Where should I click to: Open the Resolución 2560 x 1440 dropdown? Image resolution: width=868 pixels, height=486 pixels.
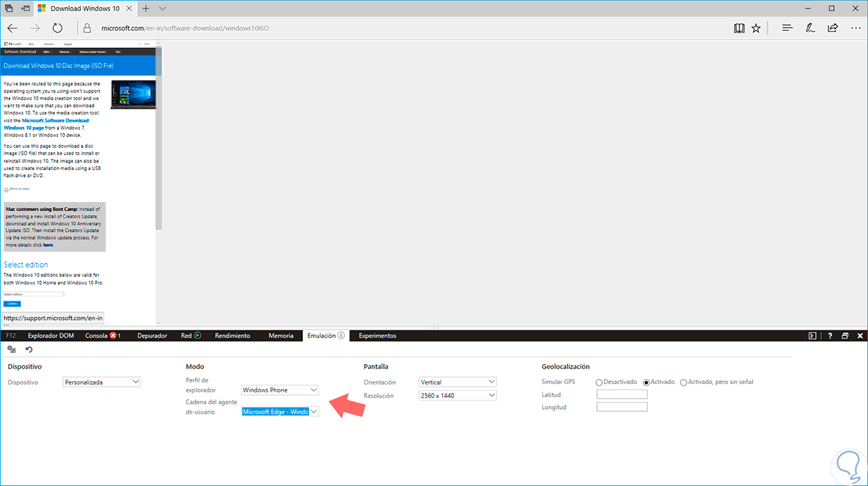click(x=458, y=395)
